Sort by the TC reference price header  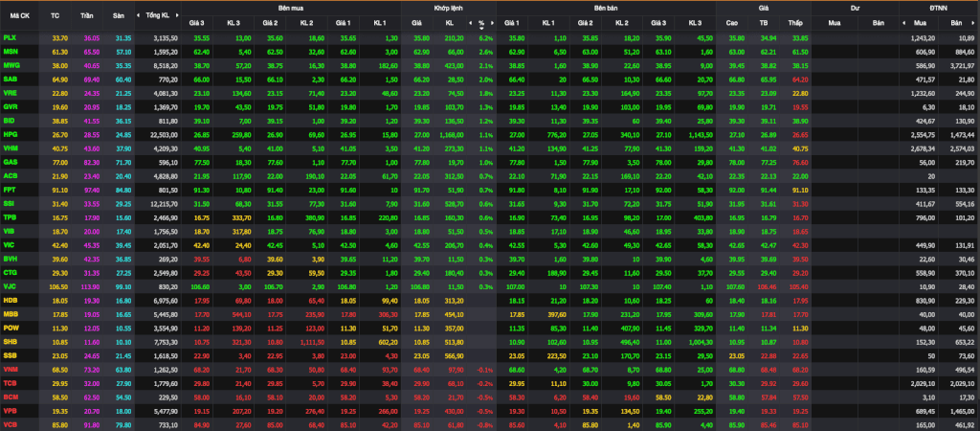pyautogui.click(x=55, y=14)
